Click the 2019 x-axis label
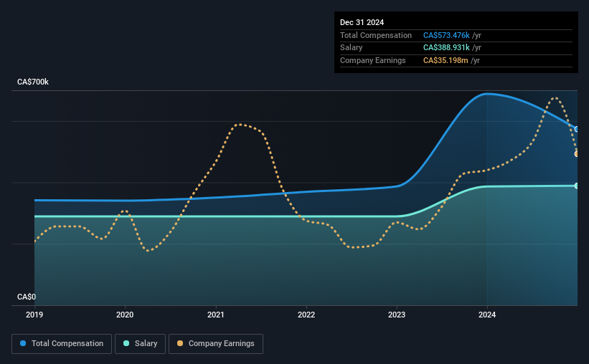The image size is (589, 364). pos(34,315)
